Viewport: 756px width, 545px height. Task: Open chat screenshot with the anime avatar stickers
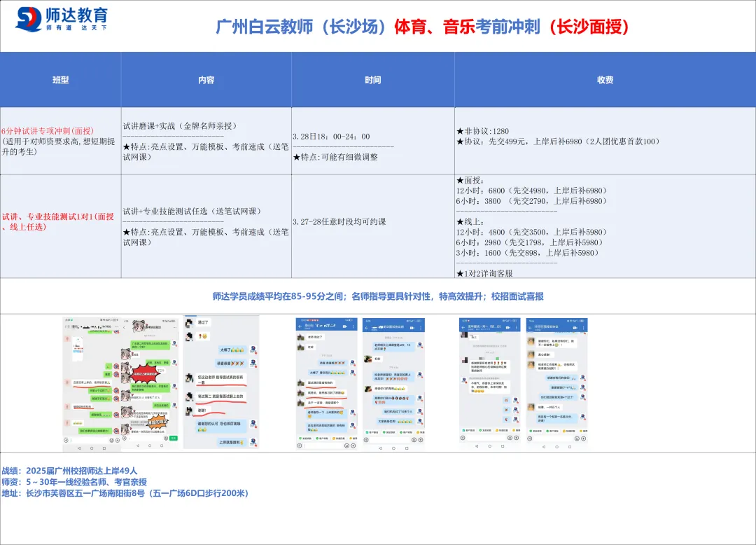pos(150,384)
